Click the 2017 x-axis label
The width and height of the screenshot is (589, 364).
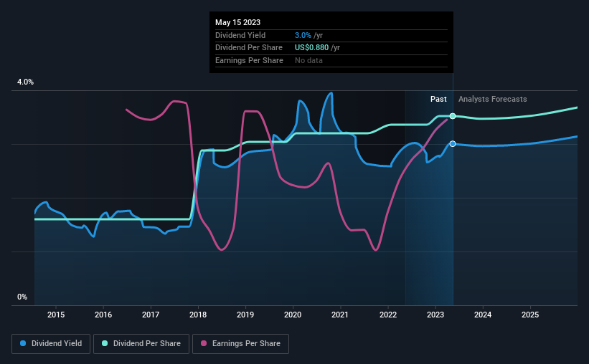tap(151, 315)
